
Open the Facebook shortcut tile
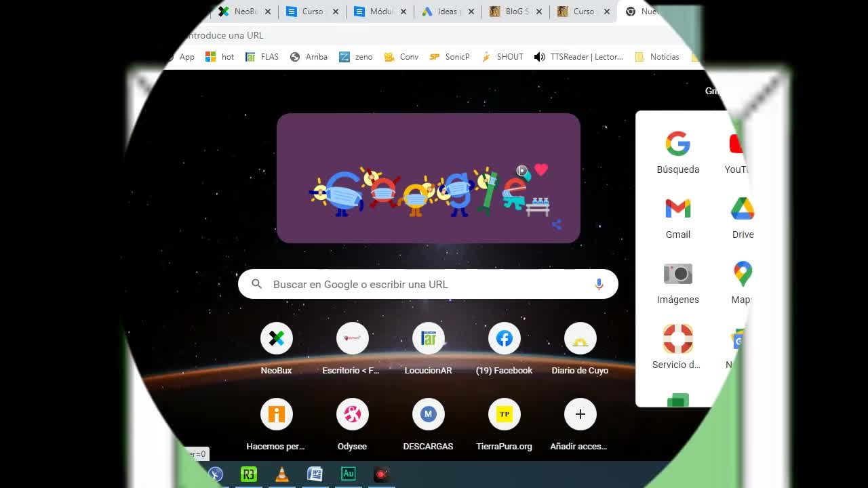tap(505, 348)
